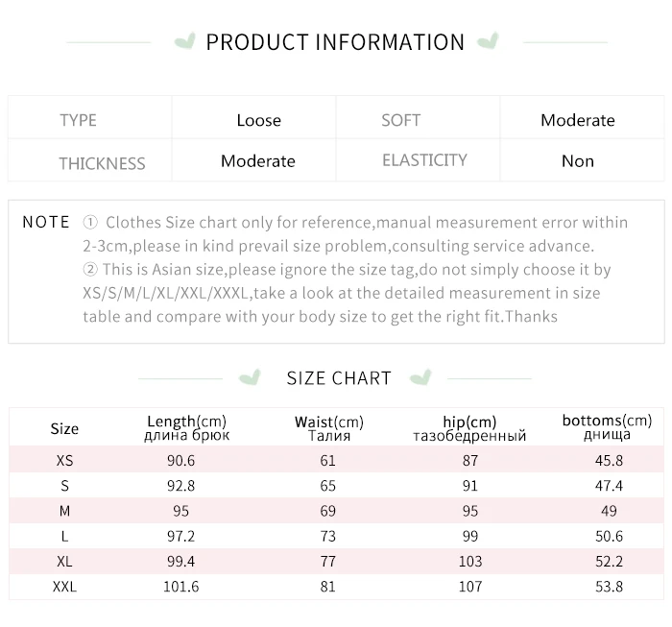
Task: Click the hip(cm) column header
Action: click(469, 428)
